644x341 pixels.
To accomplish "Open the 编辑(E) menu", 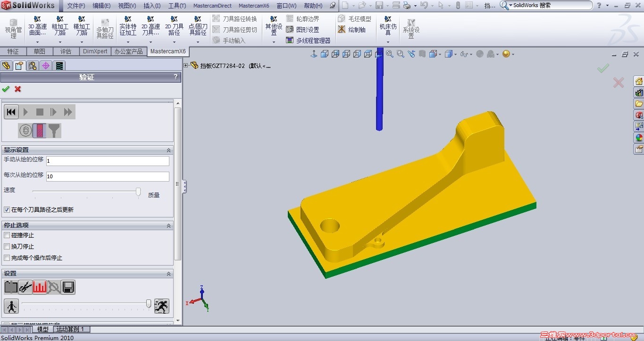I will [x=101, y=6].
